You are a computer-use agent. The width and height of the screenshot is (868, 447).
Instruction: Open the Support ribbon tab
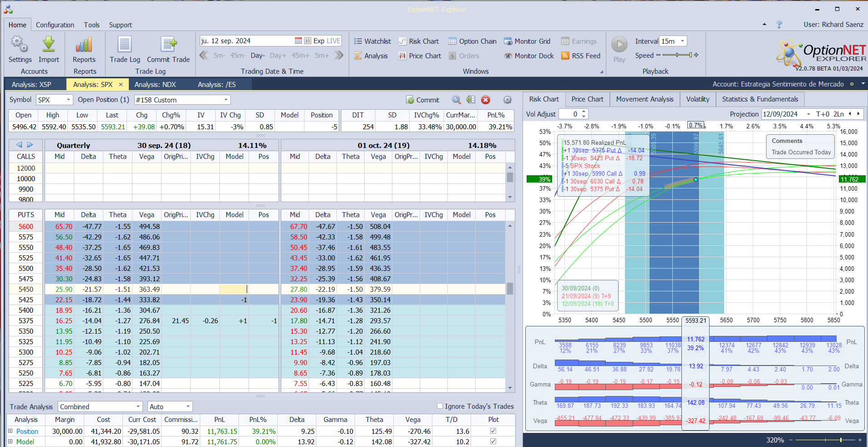click(x=121, y=25)
